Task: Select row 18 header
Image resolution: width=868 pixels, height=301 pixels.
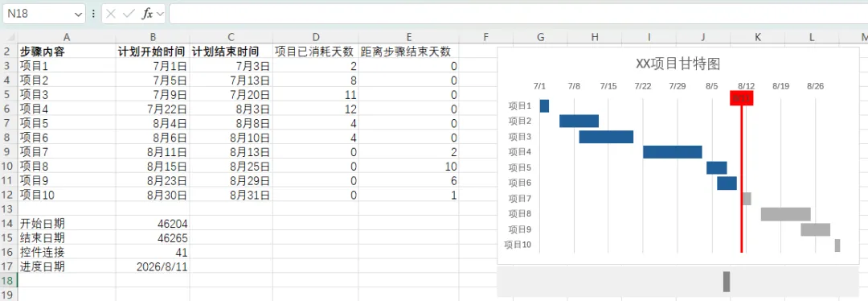Action: pyautogui.click(x=9, y=281)
